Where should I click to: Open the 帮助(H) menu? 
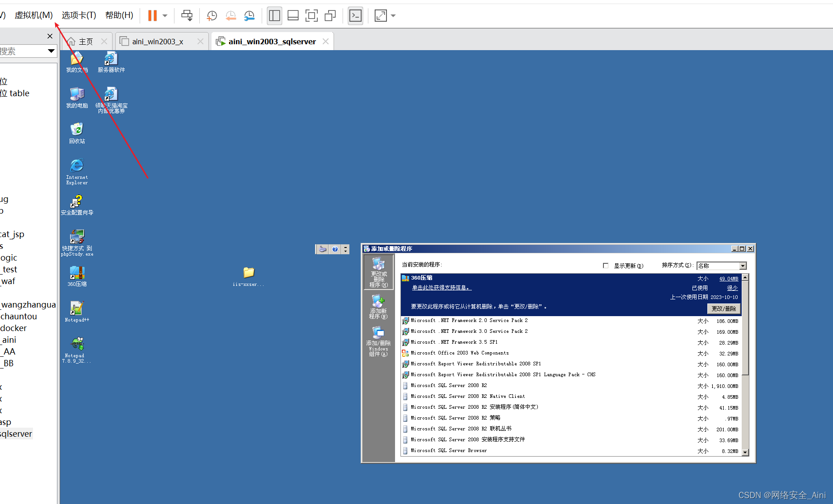[x=119, y=15]
